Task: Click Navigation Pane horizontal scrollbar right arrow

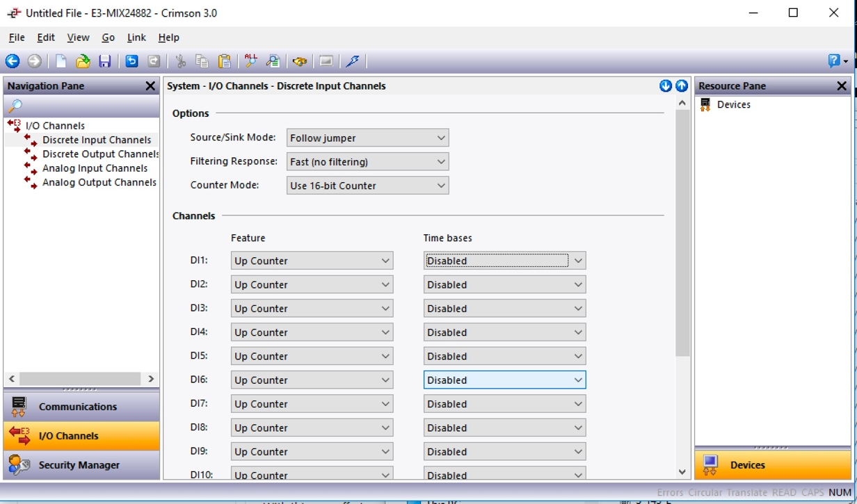Action: (151, 379)
